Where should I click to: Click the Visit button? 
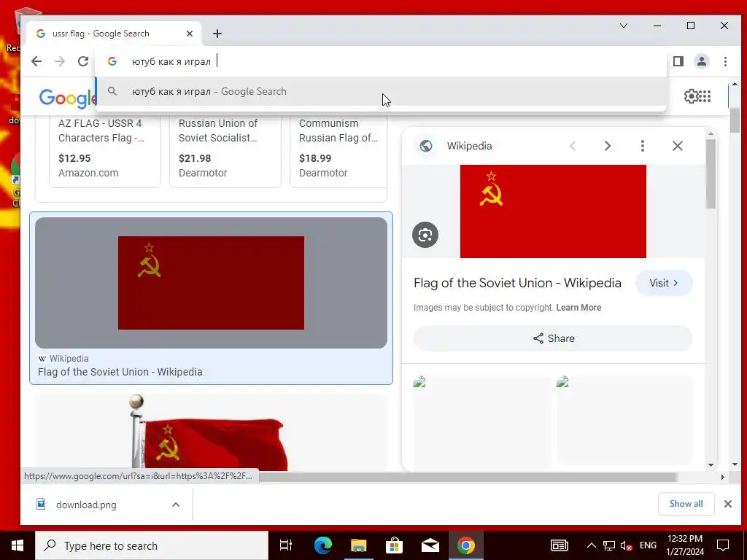(664, 283)
